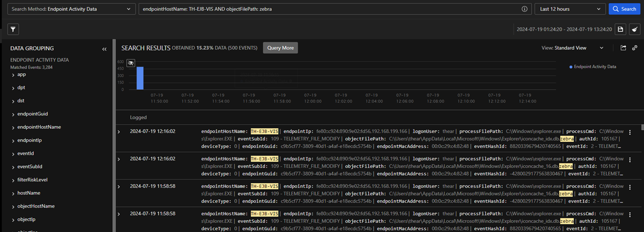Screen dimensions: 644x232
Task: Click the export results icon
Action: 624,48
